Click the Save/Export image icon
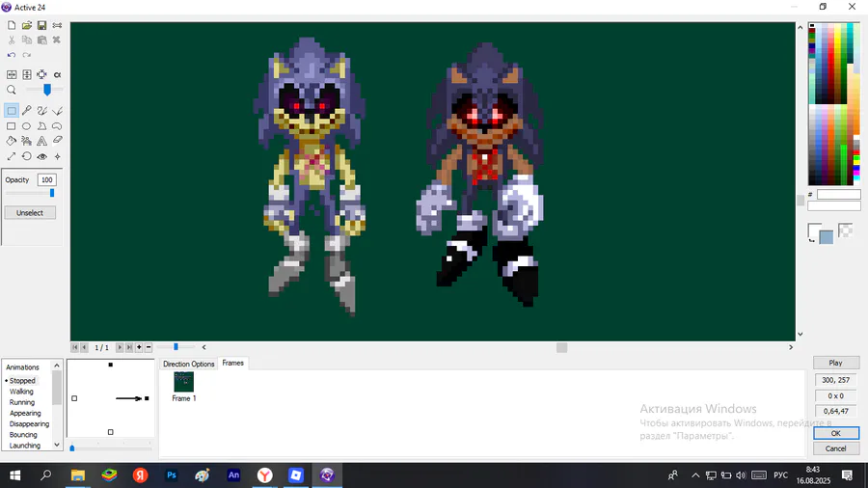The height and width of the screenshot is (488, 868). click(42, 25)
